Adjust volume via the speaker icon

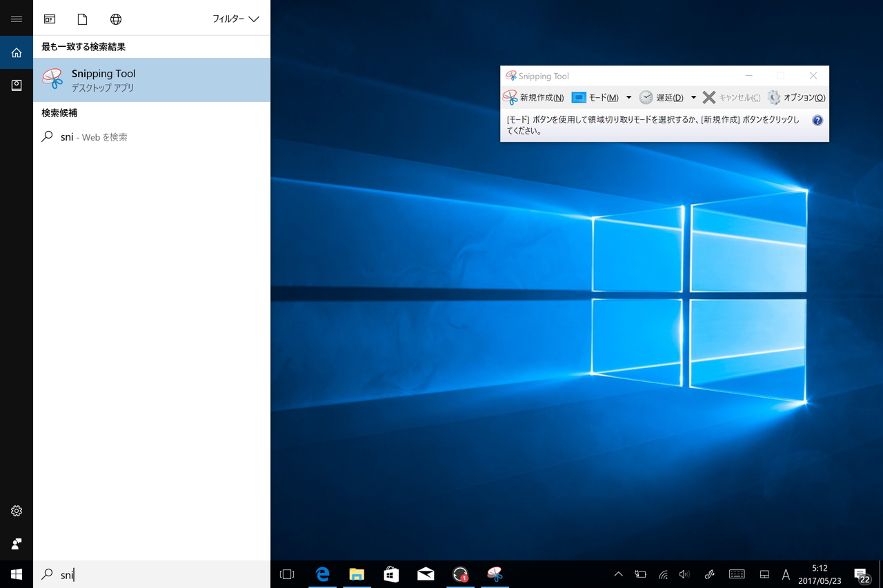coord(684,574)
